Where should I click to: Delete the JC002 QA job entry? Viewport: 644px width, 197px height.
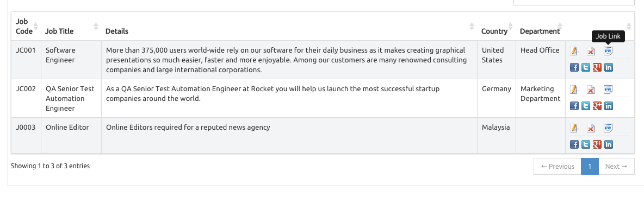point(591,90)
